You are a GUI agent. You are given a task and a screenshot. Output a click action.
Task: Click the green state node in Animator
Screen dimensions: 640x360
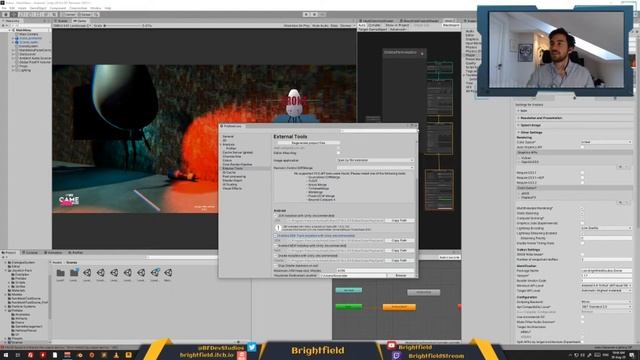349,306
